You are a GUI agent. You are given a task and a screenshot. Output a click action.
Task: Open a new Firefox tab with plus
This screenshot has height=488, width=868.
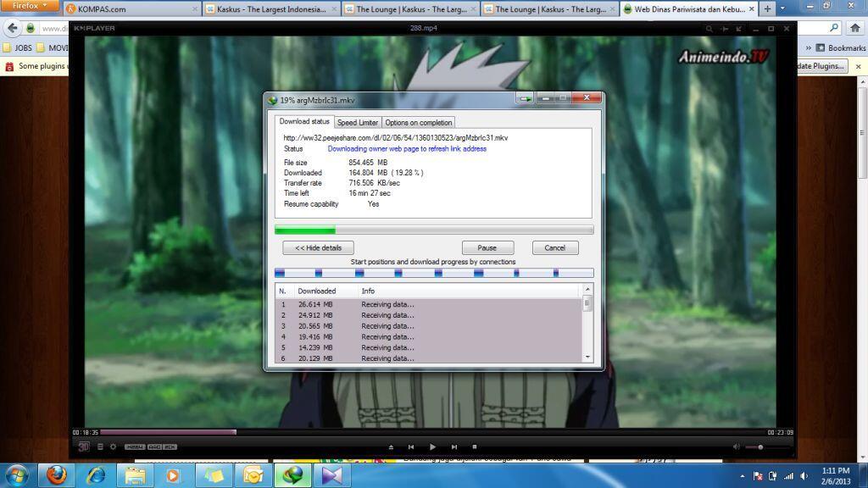point(767,8)
